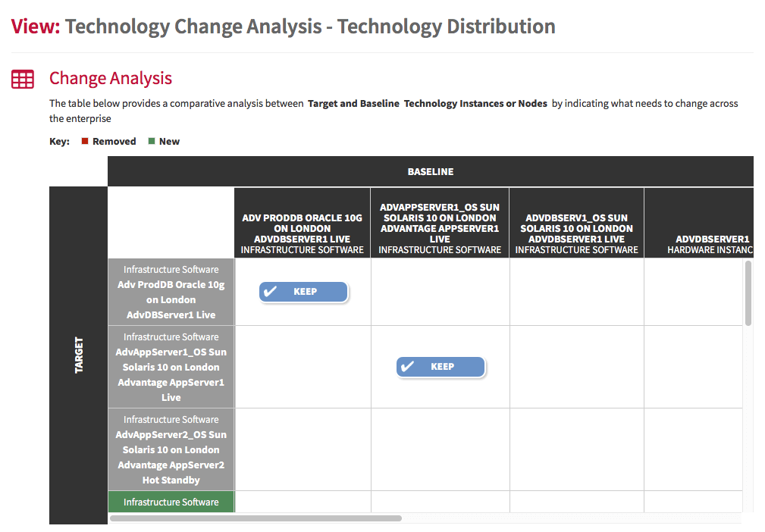The height and width of the screenshot is (532, 765).
Task: Click the checkmark on Adv ProdDB KEEP badge
Action: 270,292
